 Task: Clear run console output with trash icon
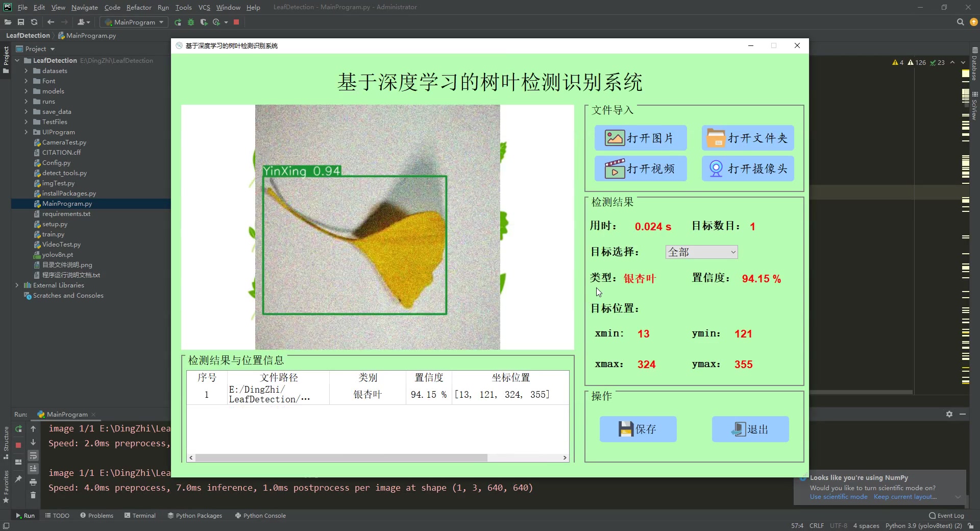[33, 495]
